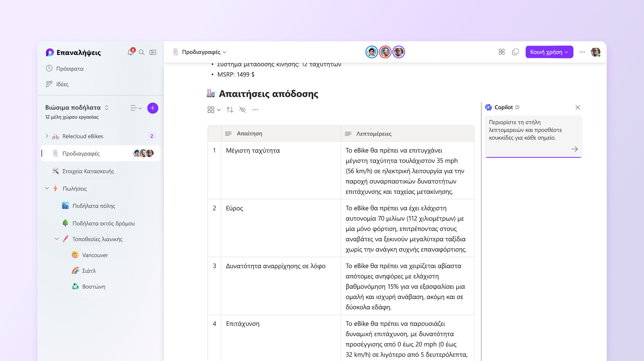
Task: Click the Copilot prompt text field
Action: [533, 136]
